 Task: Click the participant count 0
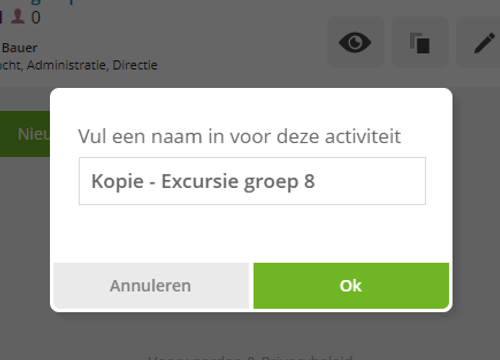tap(36, 18)
